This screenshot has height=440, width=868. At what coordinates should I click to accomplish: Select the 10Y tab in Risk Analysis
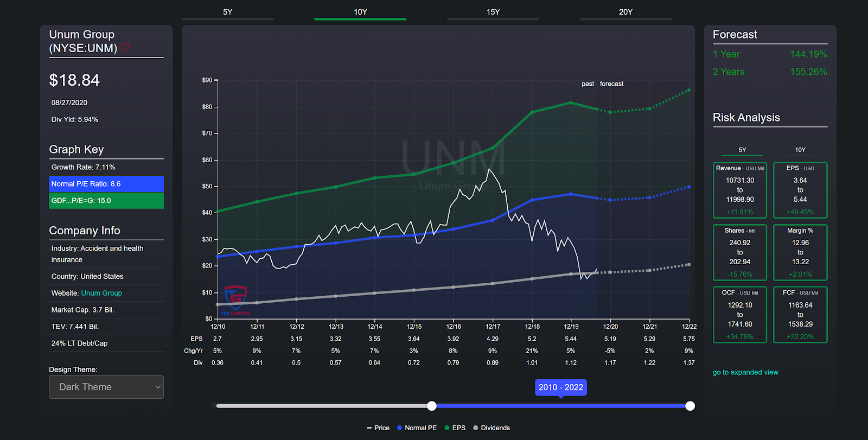click(800, 150)
